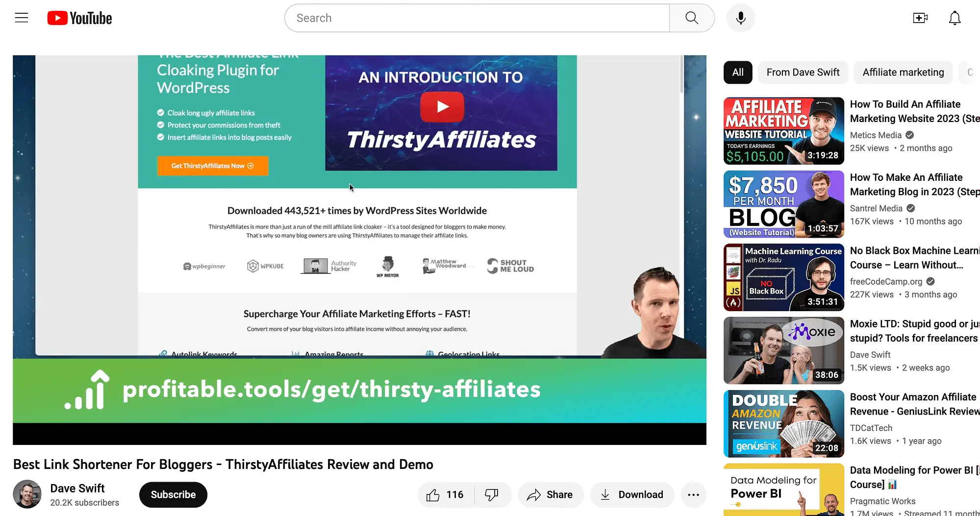Click the '20.2K subscribers' text
The width and height of the screenshot is (980, 516).
click(x=84, y=503)
